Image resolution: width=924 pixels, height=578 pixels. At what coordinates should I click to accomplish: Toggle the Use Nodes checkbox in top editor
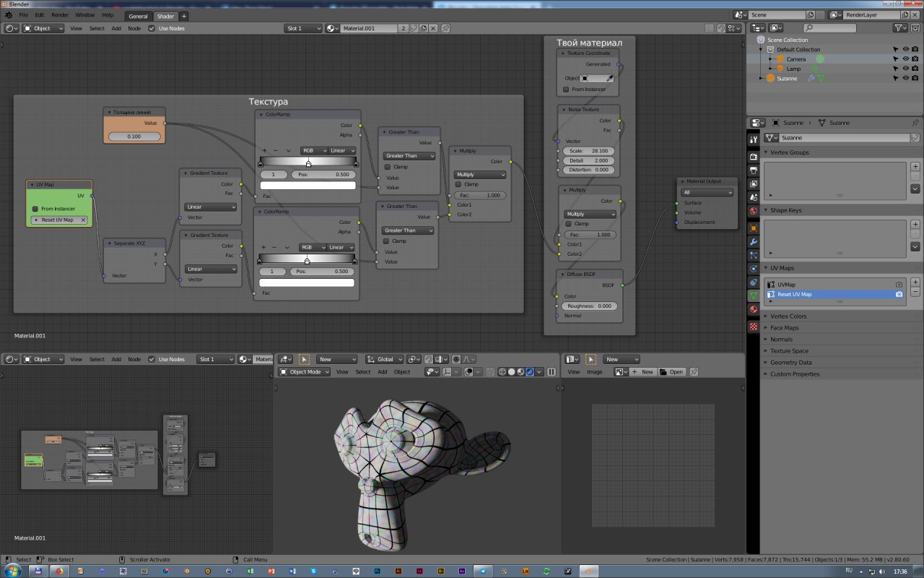click(152, 28)
